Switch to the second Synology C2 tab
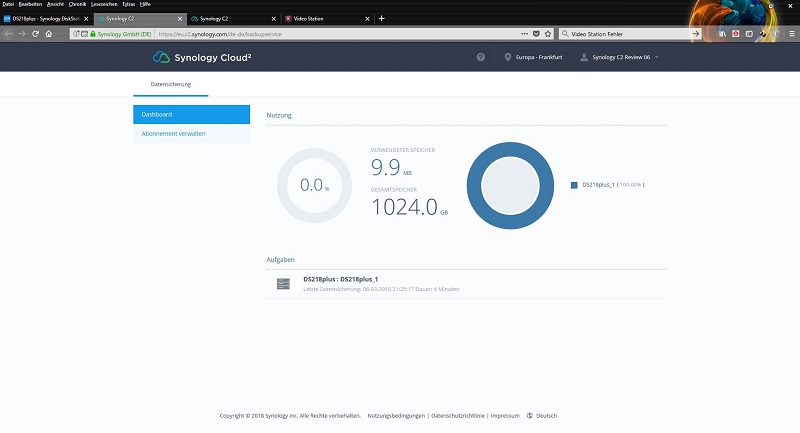The width and height of the screenshot is (800, 433). pos(233,19)
